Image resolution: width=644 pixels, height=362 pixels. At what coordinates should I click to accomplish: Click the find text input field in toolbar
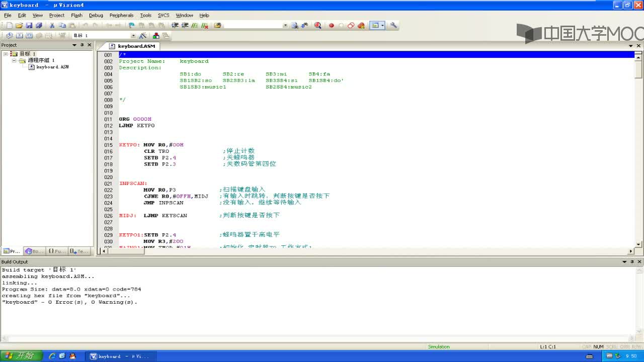253,26
